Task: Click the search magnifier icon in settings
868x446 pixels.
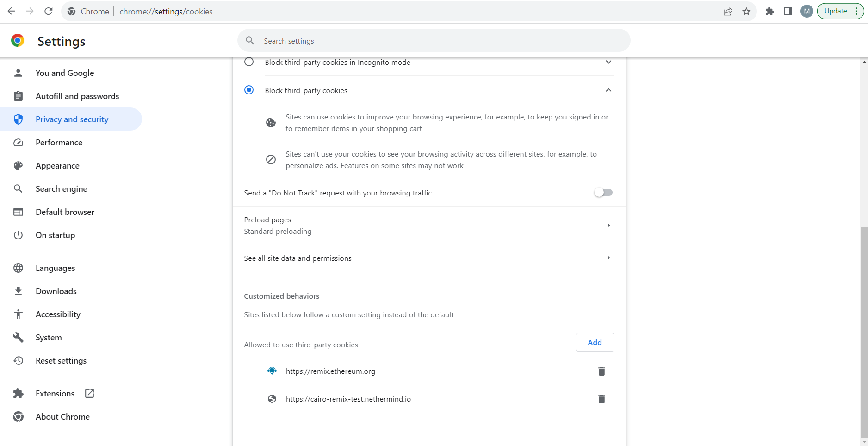Action: click(250, 40)
